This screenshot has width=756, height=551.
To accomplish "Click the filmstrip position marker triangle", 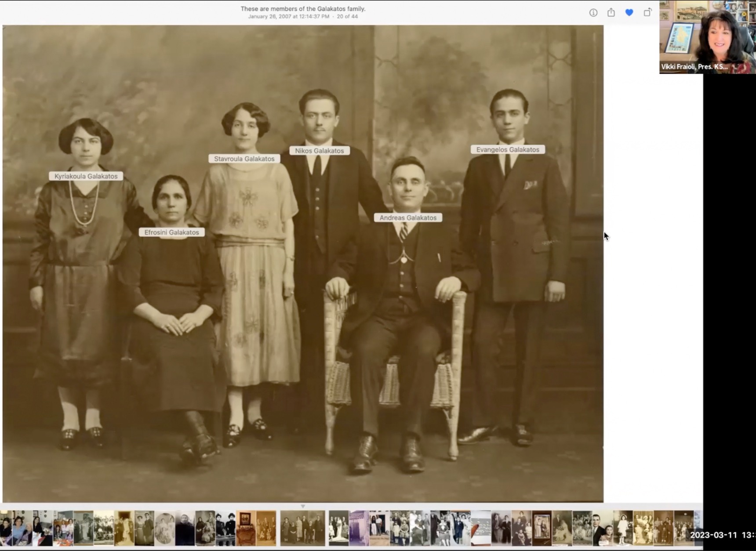I will tap(303, 506).
